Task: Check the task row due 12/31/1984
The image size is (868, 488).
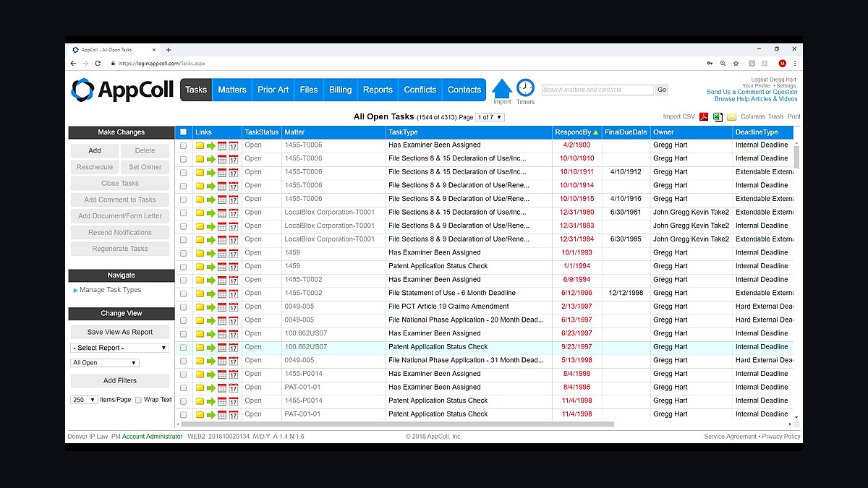Action: (183, 240)
